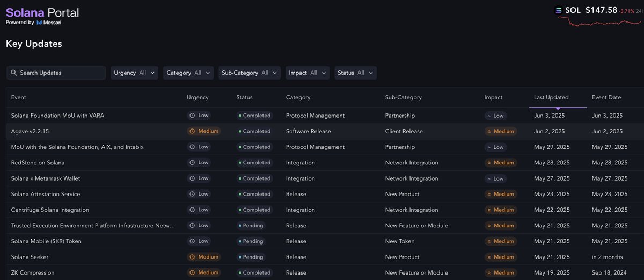Open the Messari logo link

click(49, 23)
